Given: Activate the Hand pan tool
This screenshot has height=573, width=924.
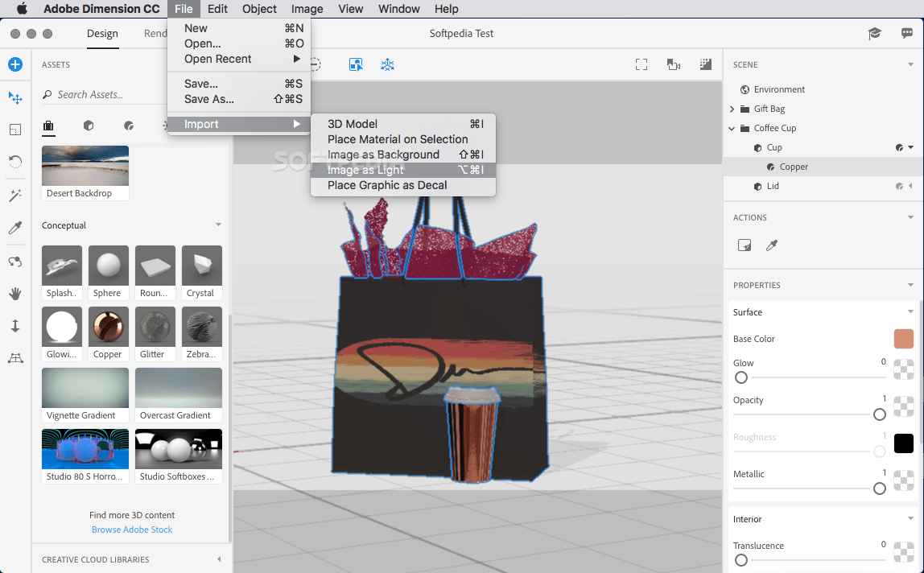Looking at the screenshot, I should 15,294.
